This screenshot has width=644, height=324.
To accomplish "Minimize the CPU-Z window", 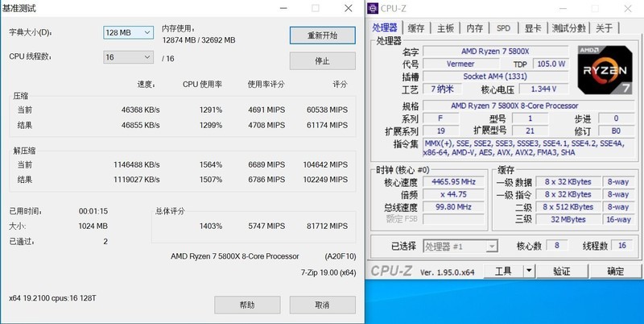I will pyautogui.click(x=563, y=9).
